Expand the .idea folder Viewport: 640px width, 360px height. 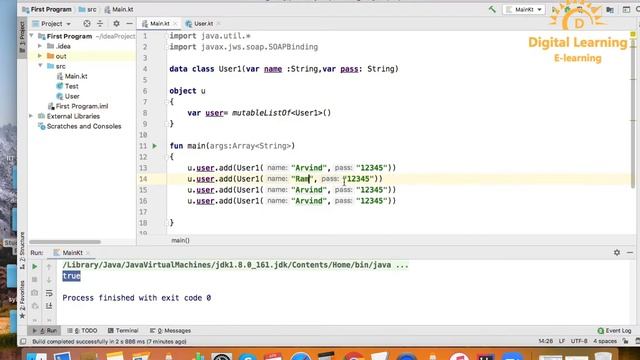pos(40,46)
